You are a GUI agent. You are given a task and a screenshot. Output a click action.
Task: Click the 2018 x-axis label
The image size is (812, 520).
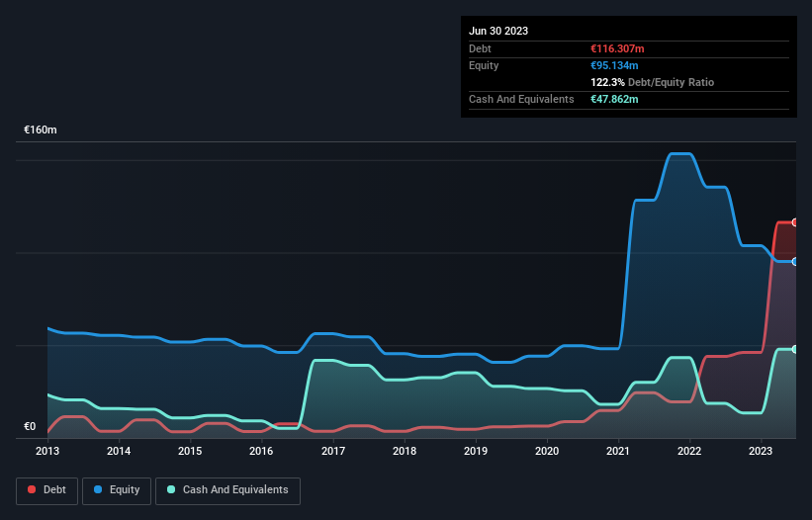[405, 451]
